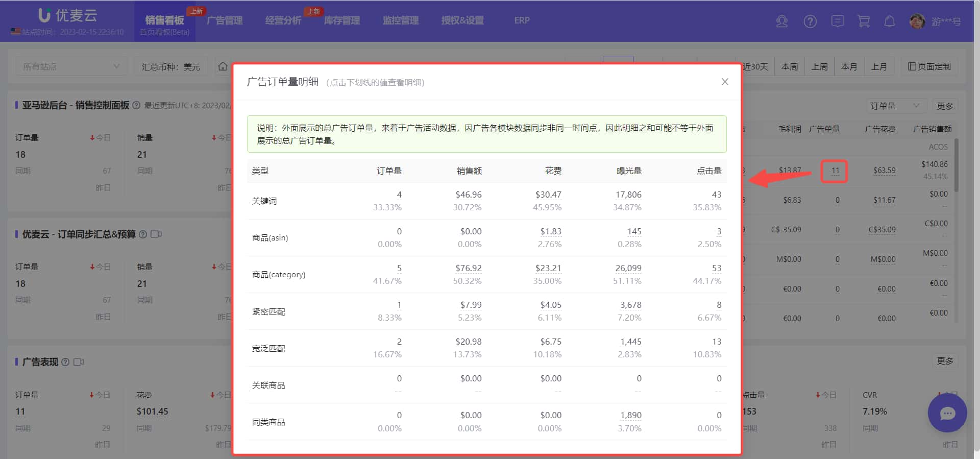This screenshot has height=459, width=980.
Task: Click 关键词 order count 4
Action: coord(399,195)
